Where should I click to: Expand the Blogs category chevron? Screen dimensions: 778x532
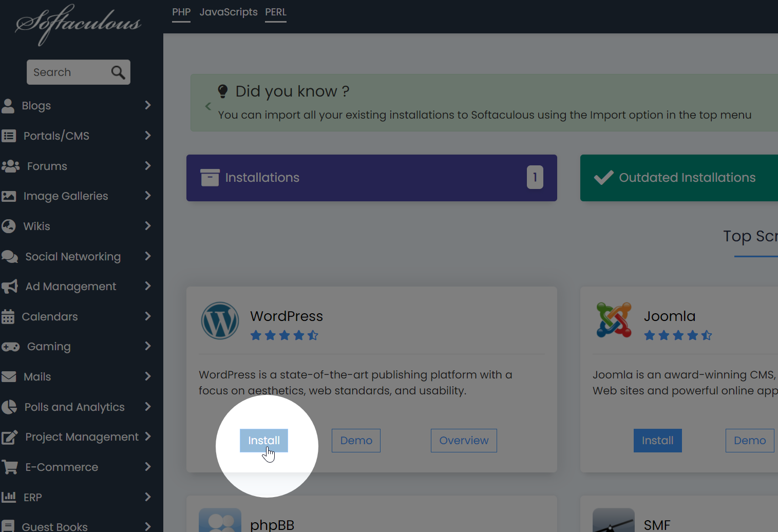[148, 105]
